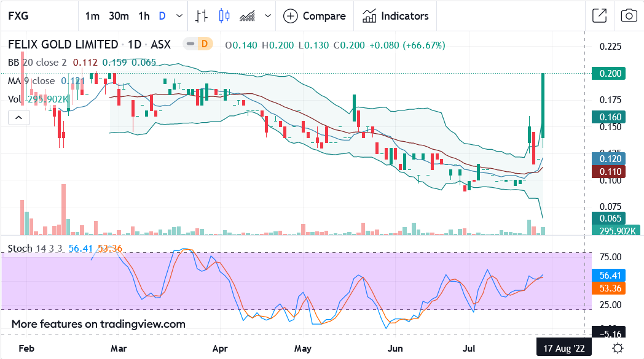
Task: Click the Apr label on the time axis
Action: click(x=220, y=349)
